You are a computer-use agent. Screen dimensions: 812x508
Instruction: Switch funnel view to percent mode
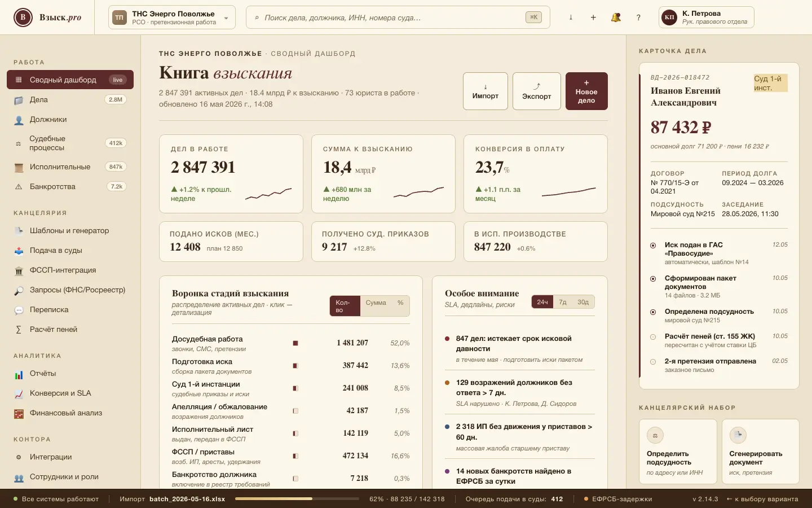[400, 303]
